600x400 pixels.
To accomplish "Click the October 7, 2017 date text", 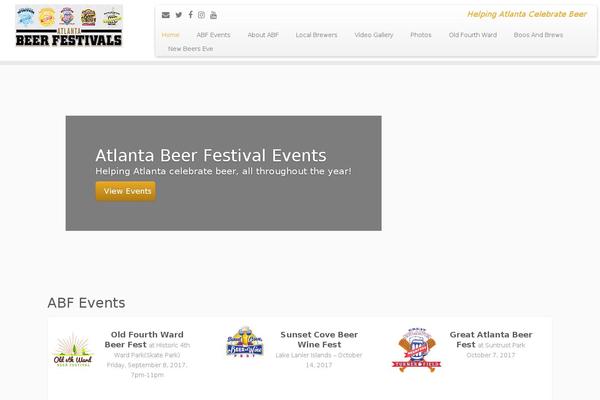I will (491, 355).
